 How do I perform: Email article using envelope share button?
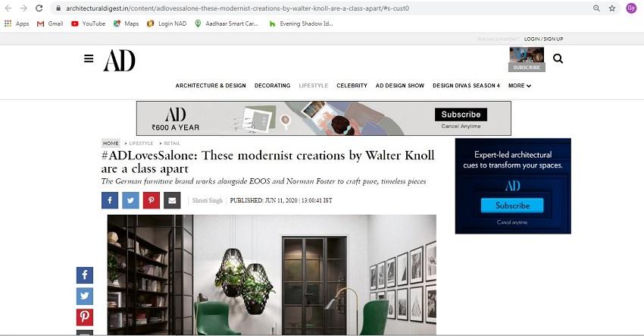coord(172,200)
